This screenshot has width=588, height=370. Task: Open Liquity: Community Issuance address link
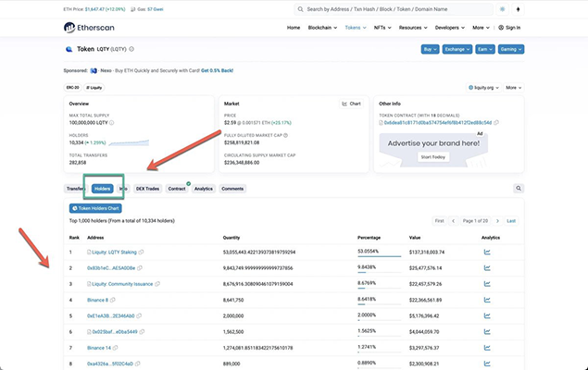tap(122, 284)
